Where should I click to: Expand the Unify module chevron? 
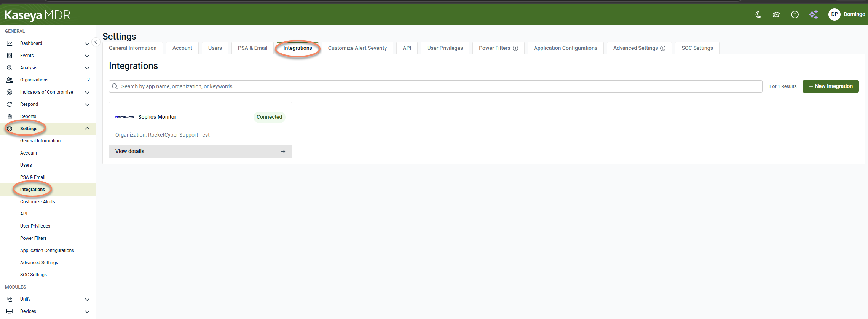pyautogui.click(x=87, y=299)
